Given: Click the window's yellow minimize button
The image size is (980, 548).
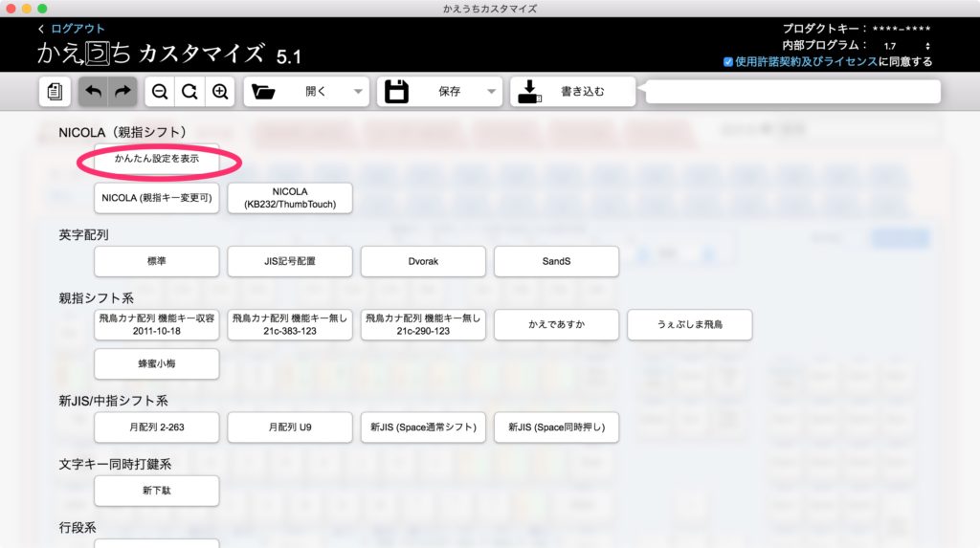Looking at the screenshot, I should pos(26,9).
